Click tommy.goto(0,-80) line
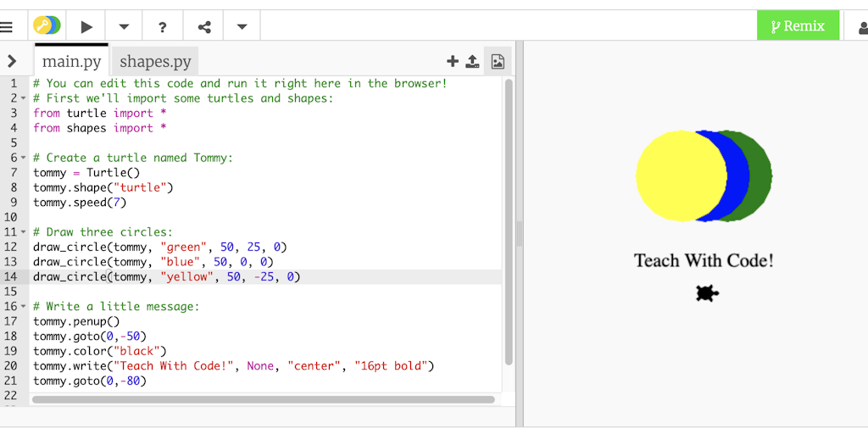 click(x=90, y=381)
